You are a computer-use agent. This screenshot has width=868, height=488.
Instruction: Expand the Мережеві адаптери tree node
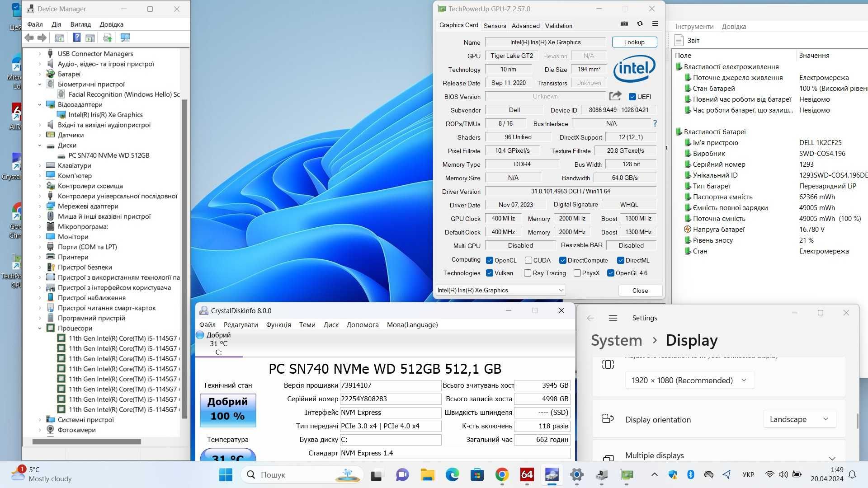(x=40, y=206)
